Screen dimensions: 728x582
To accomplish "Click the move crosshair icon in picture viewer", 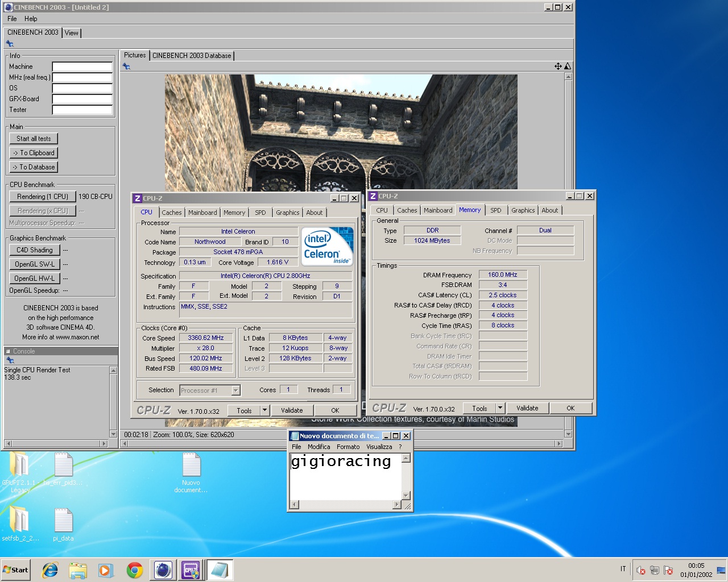I will click(x=558, y=66).
